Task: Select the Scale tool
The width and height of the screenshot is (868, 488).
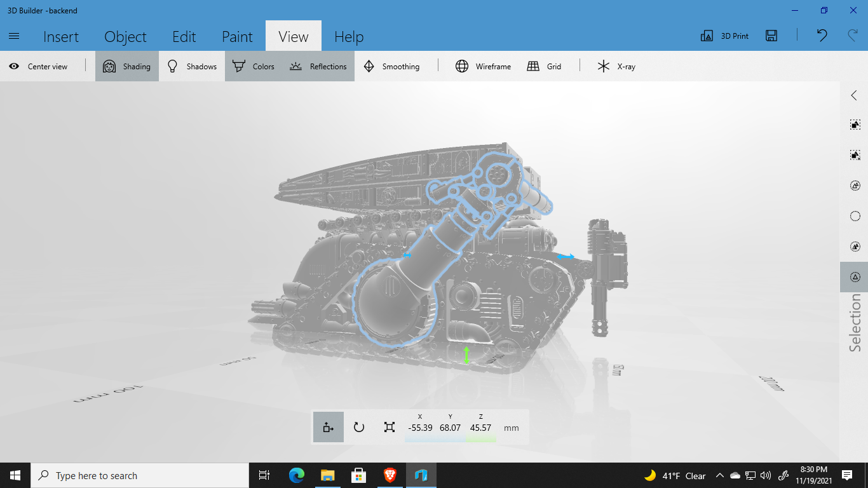Action: tap(390, 427)
